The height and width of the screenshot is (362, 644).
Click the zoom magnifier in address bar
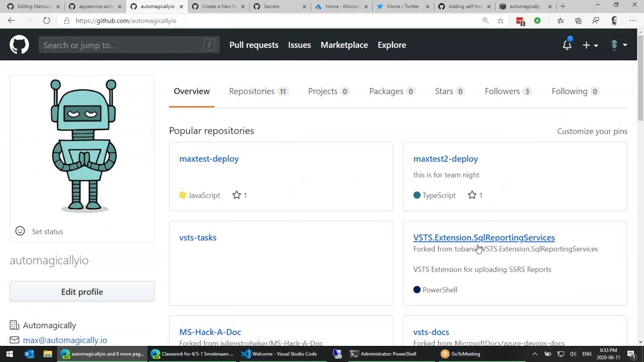point(486,21)
